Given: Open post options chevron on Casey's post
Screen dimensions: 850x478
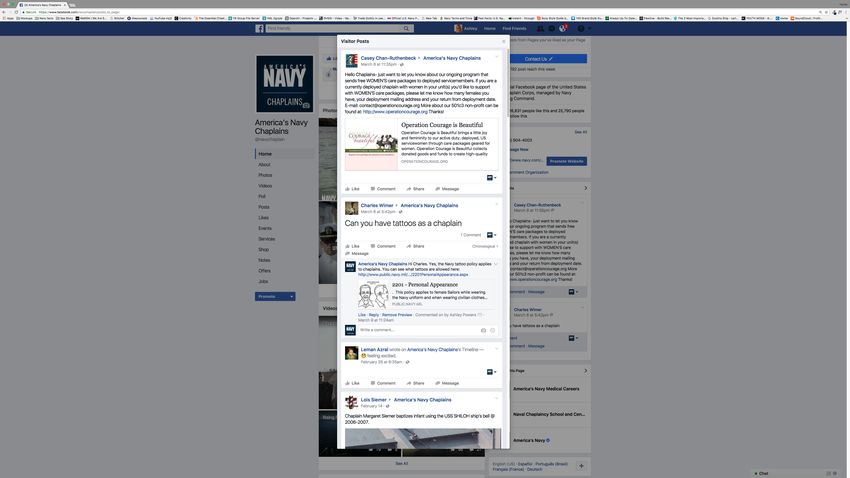Looking at the screenshot, I should [x=496, y=56].
